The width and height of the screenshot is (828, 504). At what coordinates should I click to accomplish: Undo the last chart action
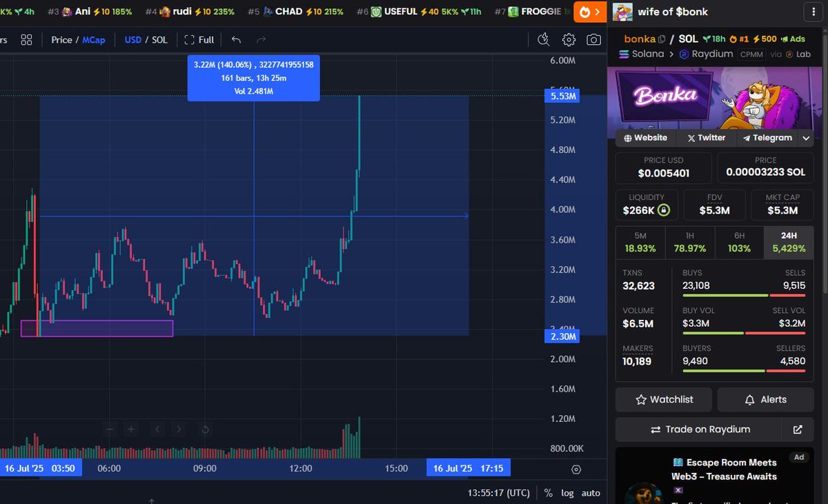tap(236, 40)
